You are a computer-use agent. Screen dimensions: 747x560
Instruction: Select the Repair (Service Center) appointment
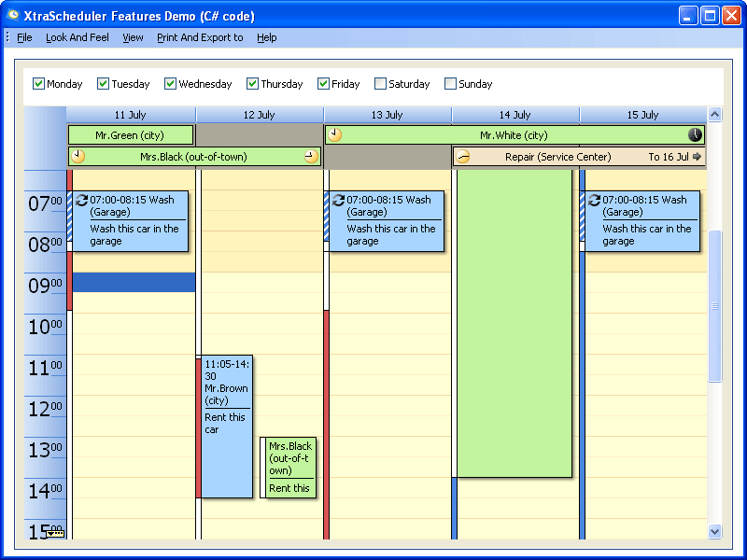coord(579,157)
